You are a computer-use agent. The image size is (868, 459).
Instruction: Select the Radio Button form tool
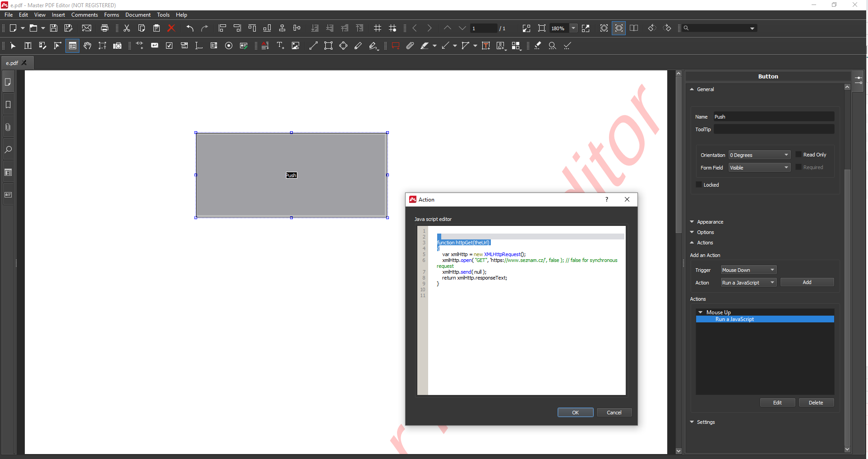pos(229,46)
